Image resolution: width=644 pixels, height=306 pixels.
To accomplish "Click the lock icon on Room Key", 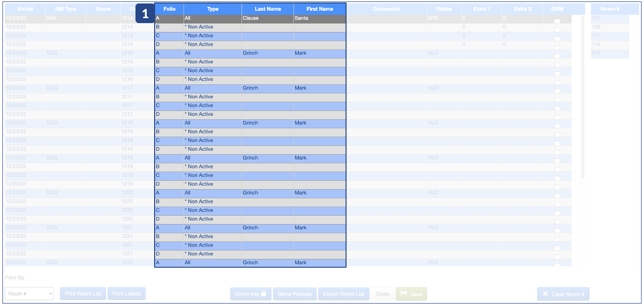I will (x=264, y=294).
